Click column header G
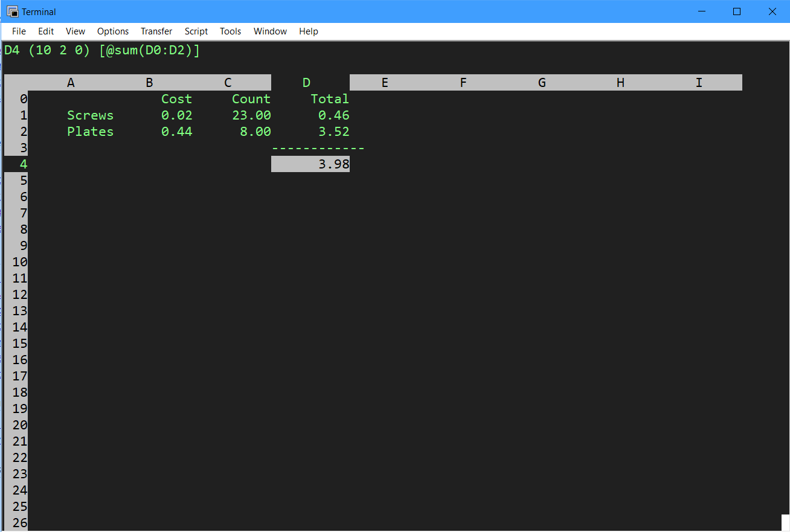 click(542, 83)
